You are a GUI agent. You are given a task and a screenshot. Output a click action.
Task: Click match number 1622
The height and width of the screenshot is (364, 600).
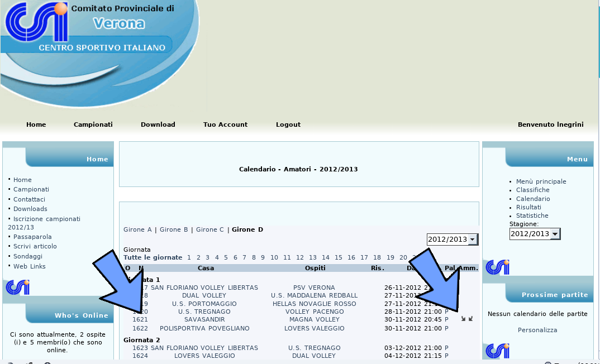(140, 328)
